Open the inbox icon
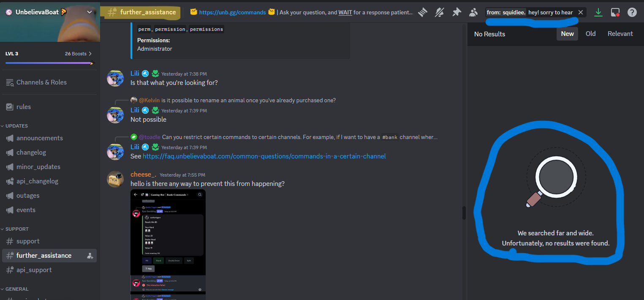Image resolution: width=644 pixels, height=300 pixels. (x=615, y=12)
